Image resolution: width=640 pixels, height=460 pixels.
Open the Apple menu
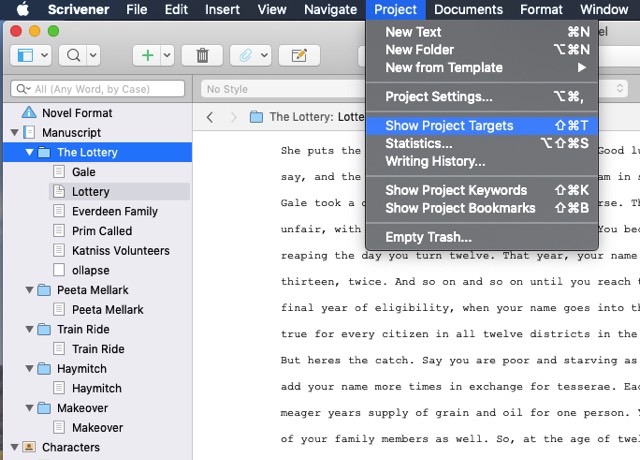point(23,9)
